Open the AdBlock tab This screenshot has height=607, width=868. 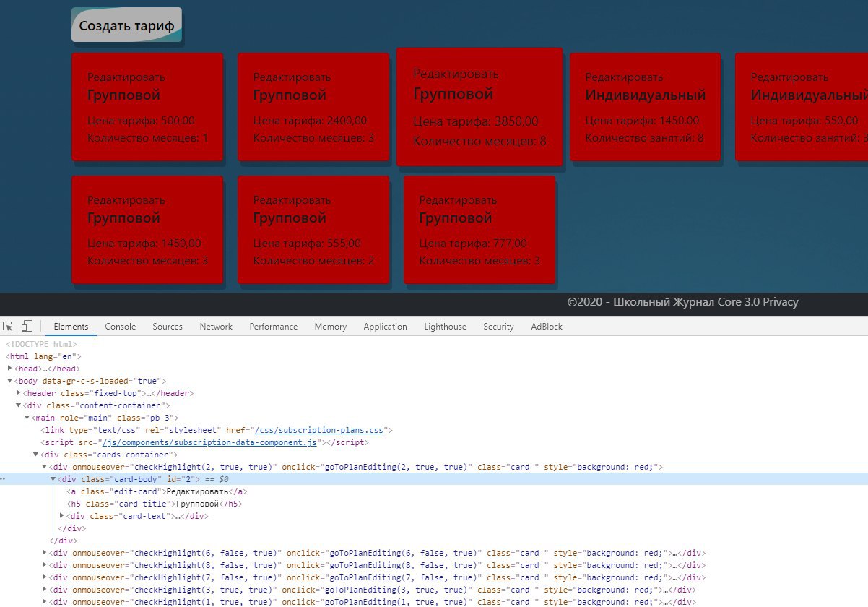click(x=547, y=327)
